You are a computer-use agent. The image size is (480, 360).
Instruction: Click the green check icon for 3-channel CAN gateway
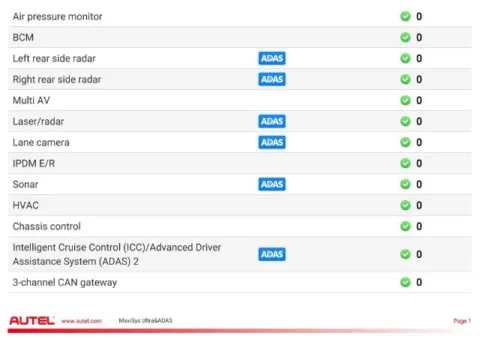coord(405,282)
